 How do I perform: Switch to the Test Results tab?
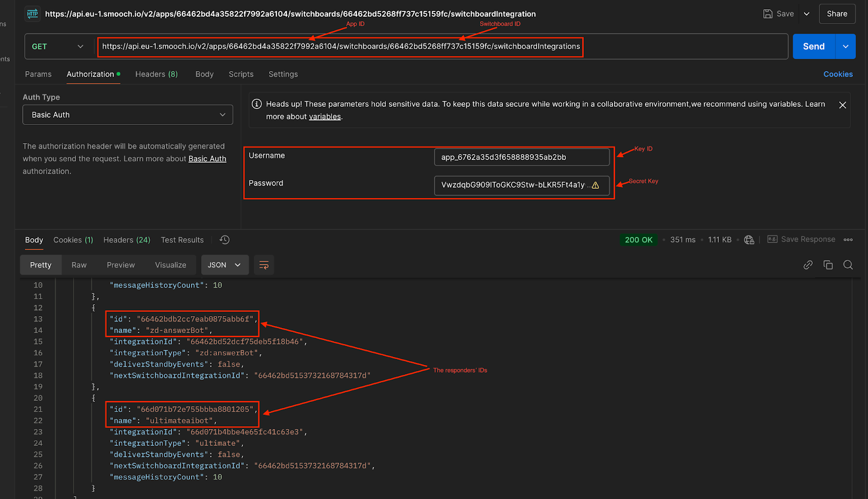[182, 240]
